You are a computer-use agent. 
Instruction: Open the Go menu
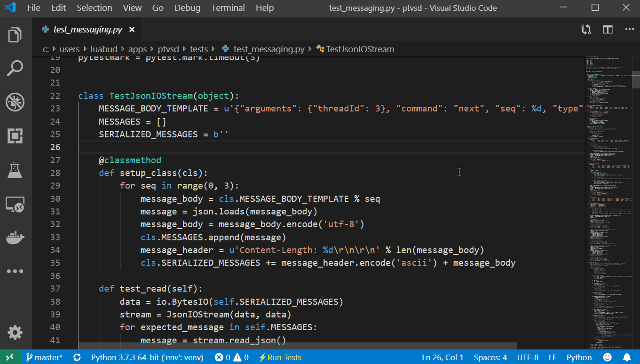(x=158, y=8)
